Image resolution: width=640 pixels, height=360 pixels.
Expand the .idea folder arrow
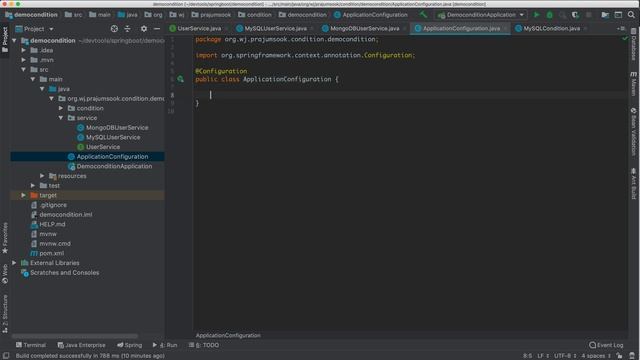pos(24,50)
